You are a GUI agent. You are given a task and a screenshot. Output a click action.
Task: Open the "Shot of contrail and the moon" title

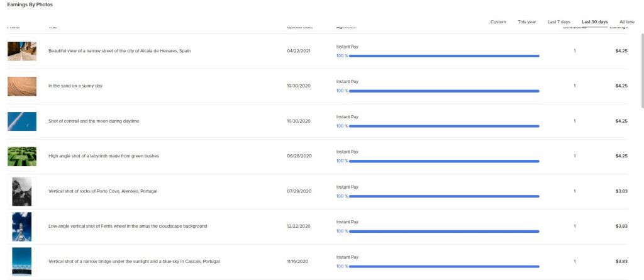[x=94, y=121]
